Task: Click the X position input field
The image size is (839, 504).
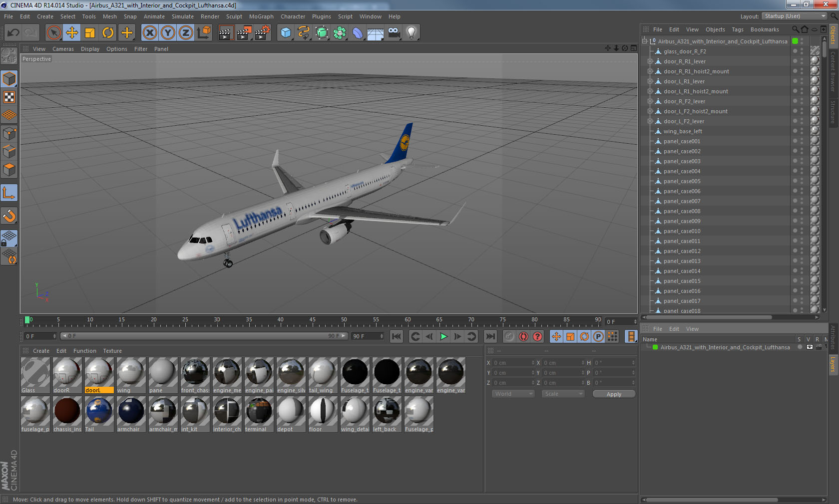Action: pos(514,363)
